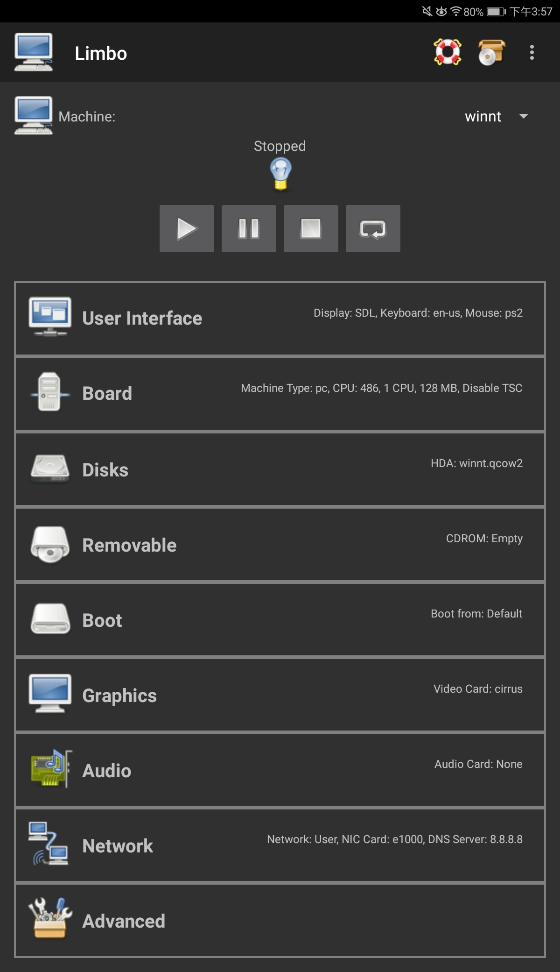Open the help lifebuoy icon
The image size is (560, 972).
coord(448,52)
